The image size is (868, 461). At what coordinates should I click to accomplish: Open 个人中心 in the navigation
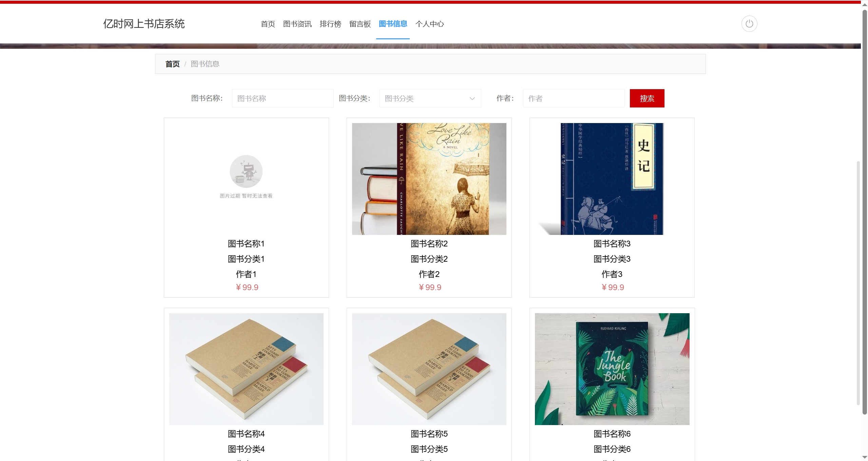[x=429, y=24]
